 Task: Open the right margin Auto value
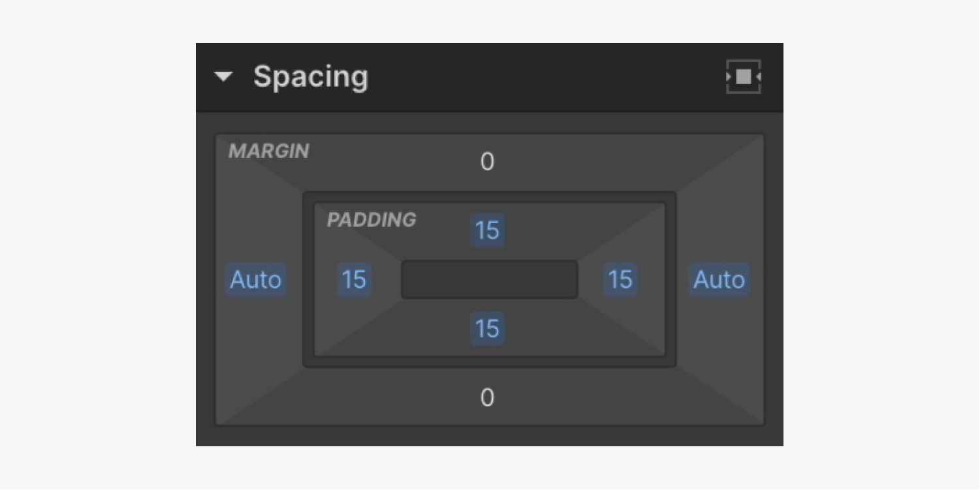(x=719, y=280)
